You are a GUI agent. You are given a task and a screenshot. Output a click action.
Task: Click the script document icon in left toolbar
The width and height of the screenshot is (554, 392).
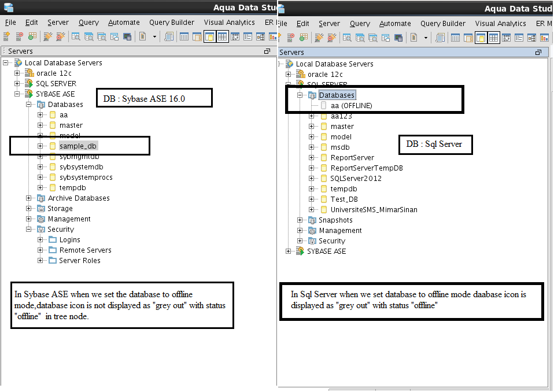click(x=142, y=36)
